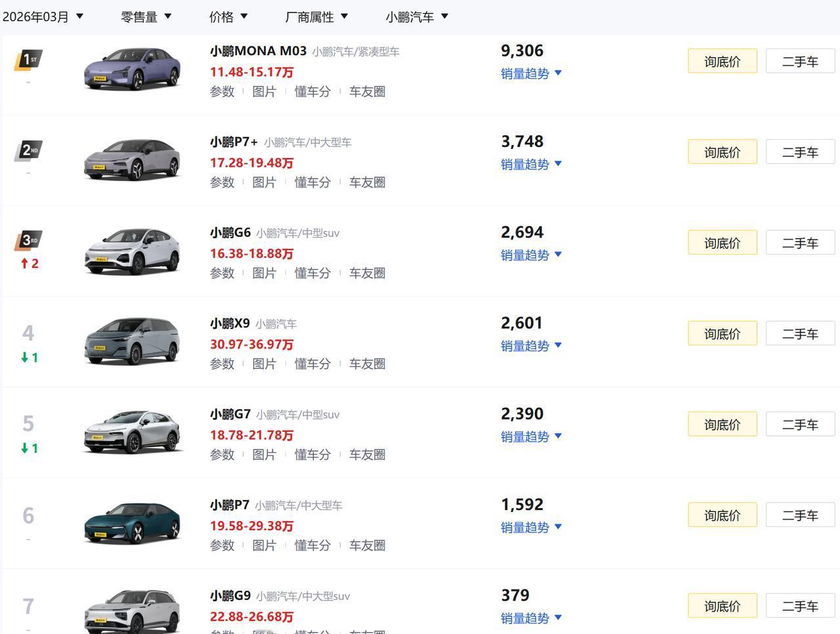
Task: Click the red upward rank-change arrow for 小鹏G6
Action: pyautogui.click(x=28, y=263)
